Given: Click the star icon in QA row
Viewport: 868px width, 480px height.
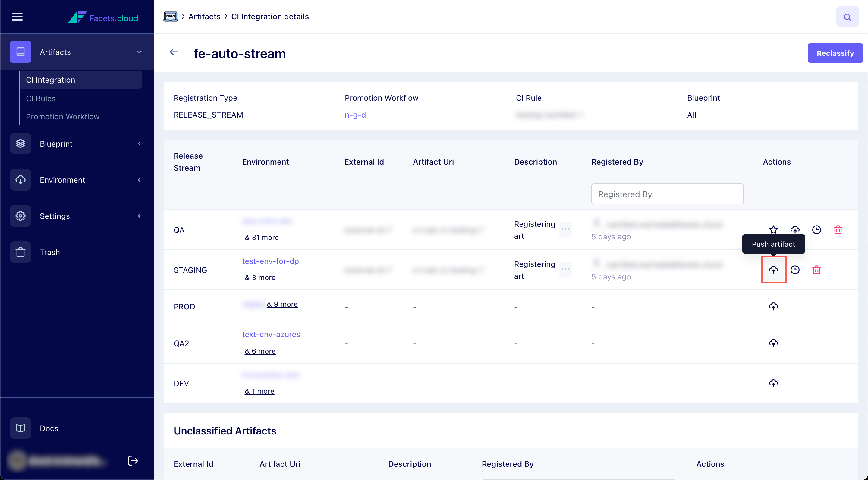Looking at the screenshot, I should 773,230.
